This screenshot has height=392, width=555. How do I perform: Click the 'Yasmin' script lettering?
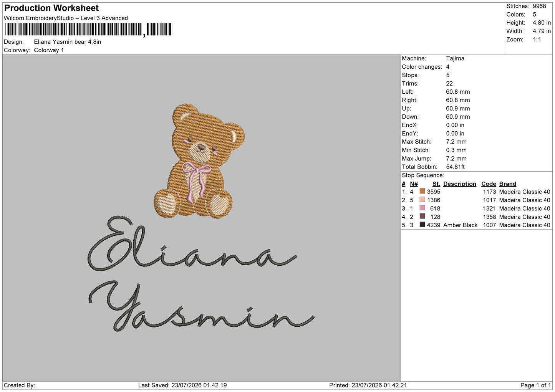(202, 306)
